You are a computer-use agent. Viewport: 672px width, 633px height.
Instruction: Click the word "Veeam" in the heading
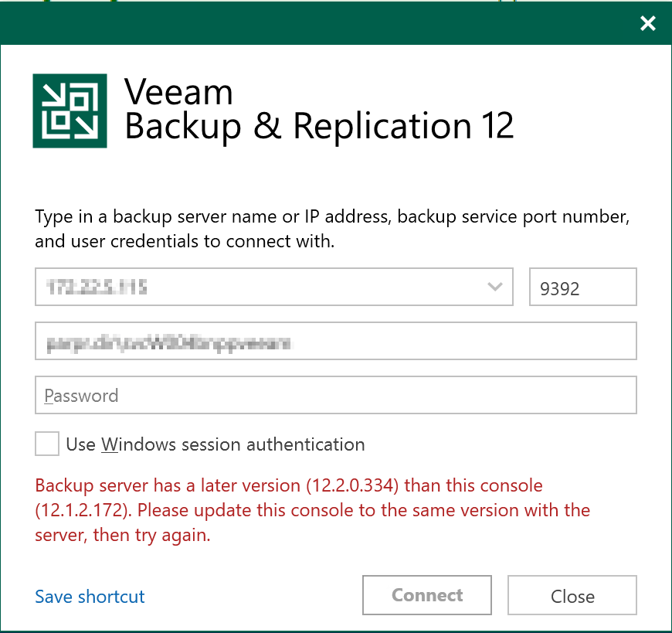coord(178,93)
